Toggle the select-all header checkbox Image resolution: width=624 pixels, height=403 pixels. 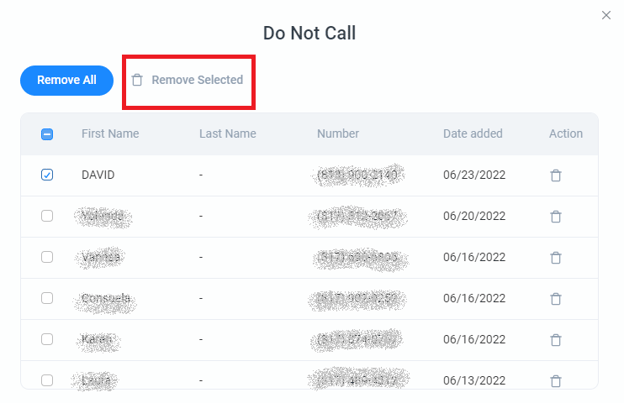pyautogui.click(x=47, y=134)
